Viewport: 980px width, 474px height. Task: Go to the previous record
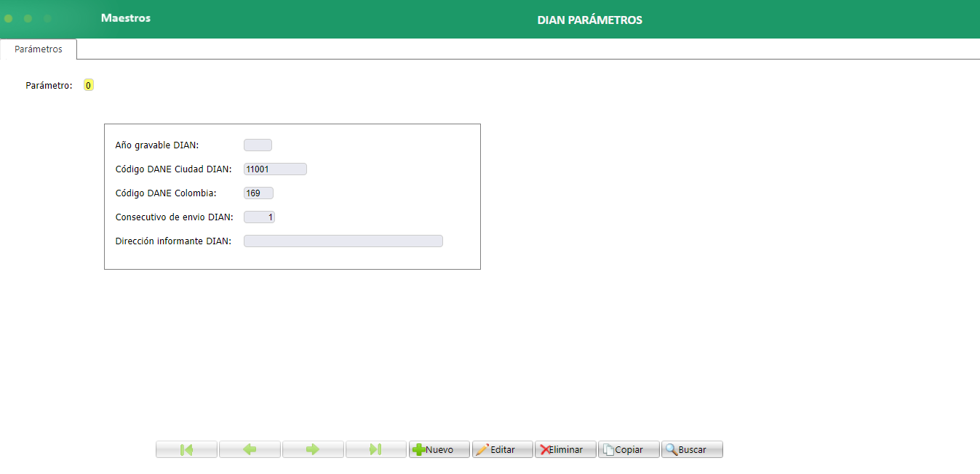click(x=250, y=449)
